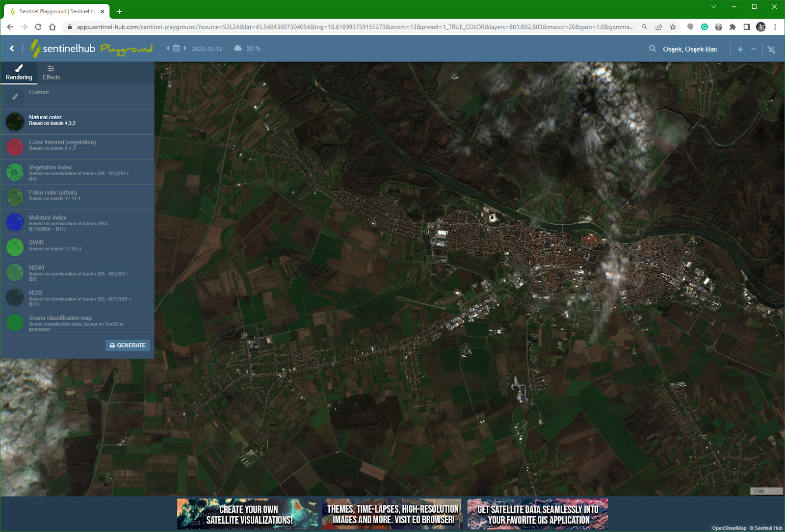Click the location search magnifier icon

[x=653, y=49]
